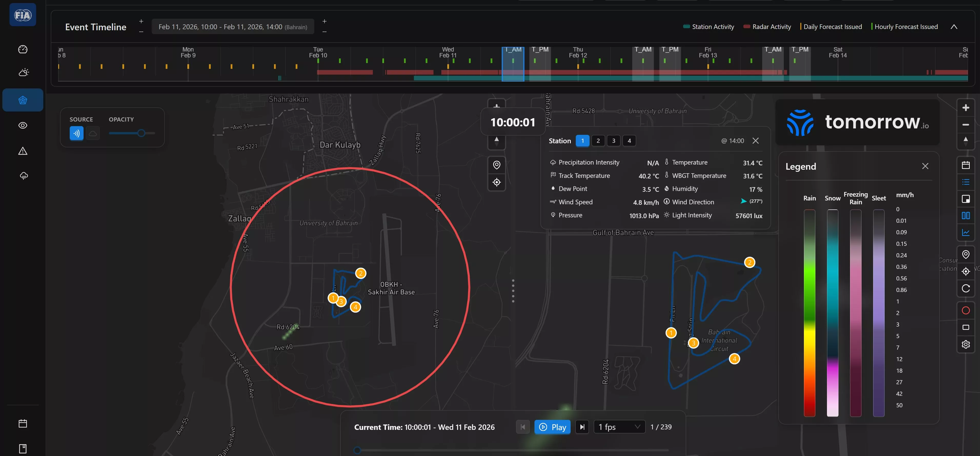The height and width of the screenshot is (456, 980).
Task: Open the calendar icon at sidebar bottom
Action: pos(23,423)
